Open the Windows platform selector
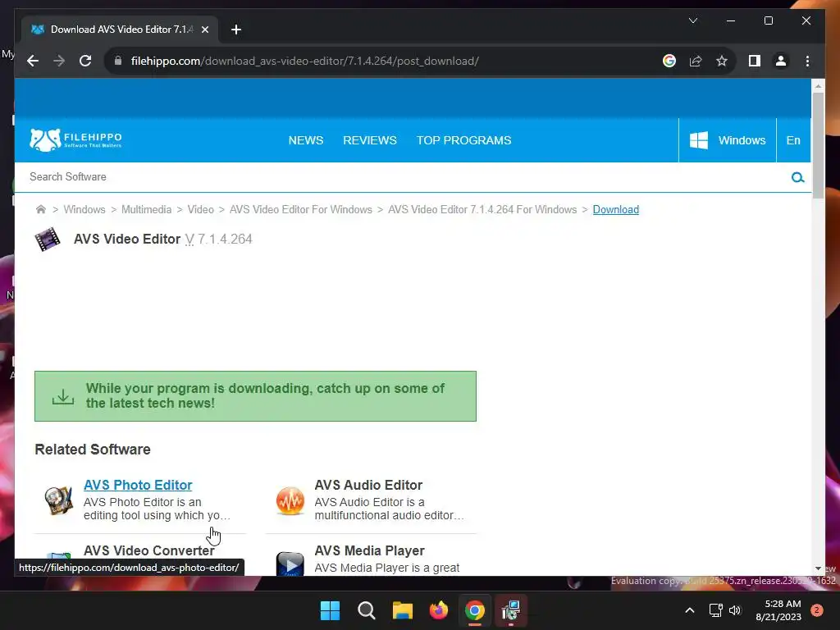 [x=728, y=140]
